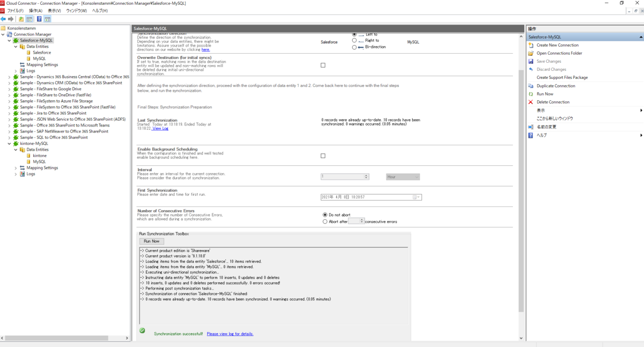The image size is (644, 347).
Task: Select Sample - FileShare to Google Drive
Action: coord(51,89)
